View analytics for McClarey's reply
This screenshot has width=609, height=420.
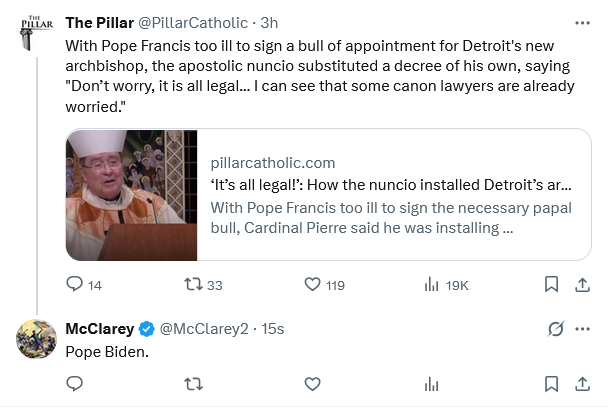point(432,383)
